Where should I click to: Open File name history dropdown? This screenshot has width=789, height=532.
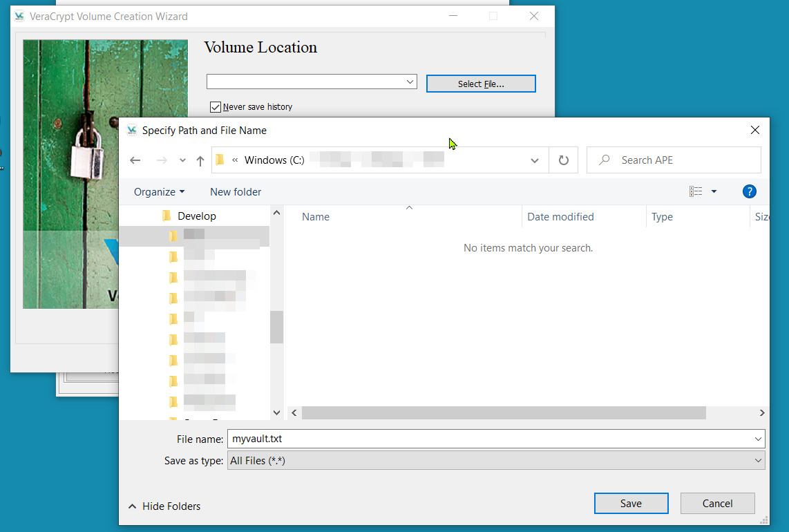tap(758, 439)
